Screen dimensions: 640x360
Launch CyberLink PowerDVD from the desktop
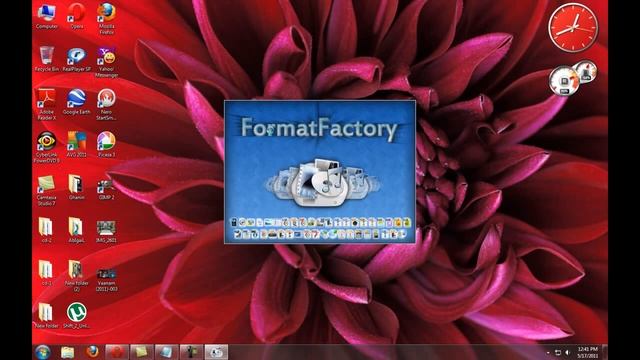(47, 147)
